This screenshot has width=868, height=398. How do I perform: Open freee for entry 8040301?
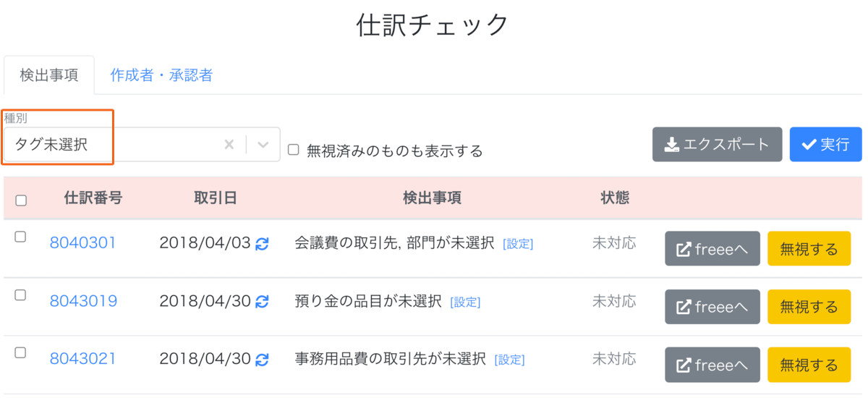[x=712, y=249]
